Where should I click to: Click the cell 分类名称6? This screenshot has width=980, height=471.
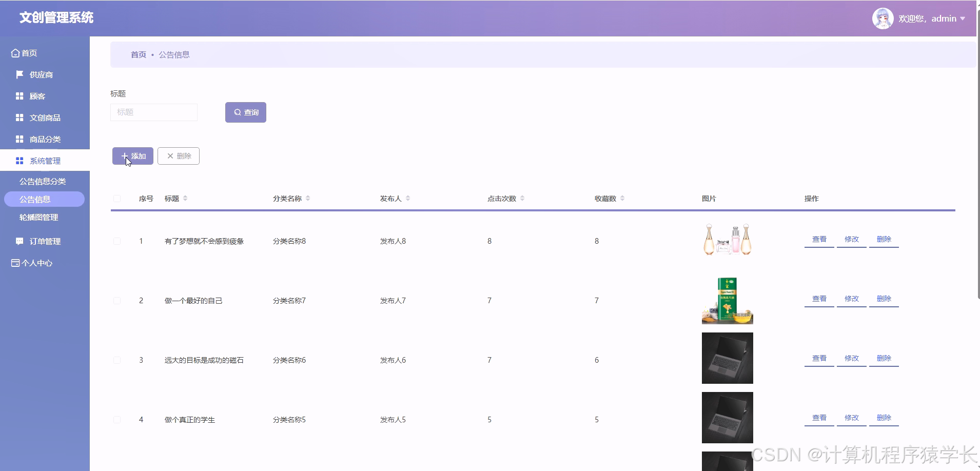click(x=289, y=360)
